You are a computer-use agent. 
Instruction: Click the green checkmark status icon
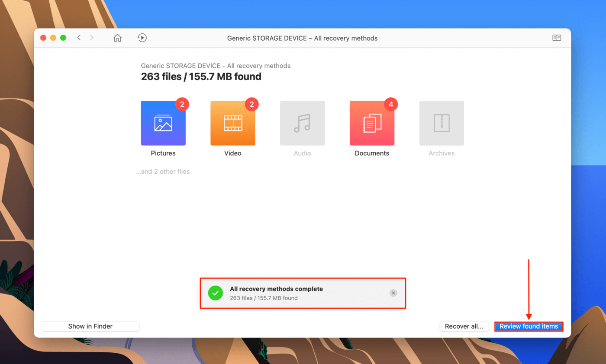click(x=215, y=293)
